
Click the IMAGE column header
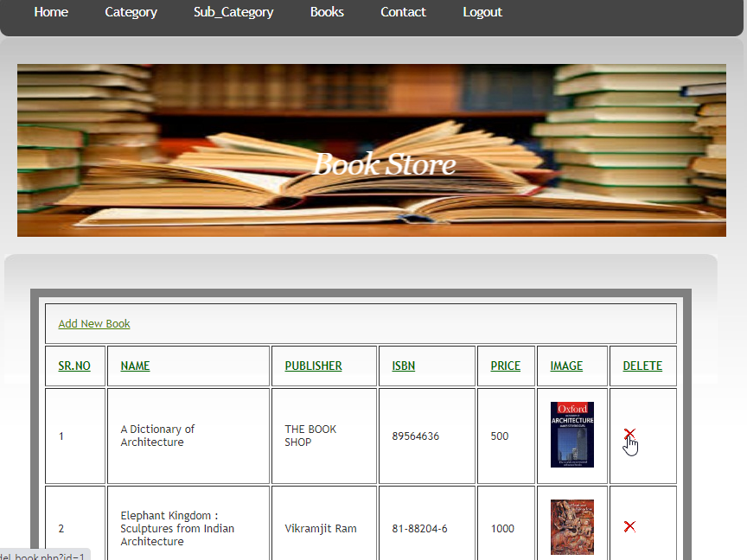(x=566, y=366)
